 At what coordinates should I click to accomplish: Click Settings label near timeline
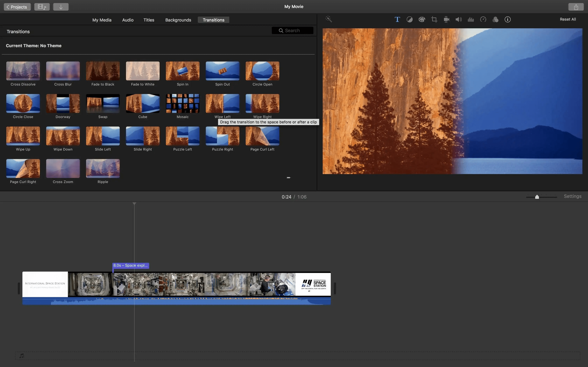573,196
